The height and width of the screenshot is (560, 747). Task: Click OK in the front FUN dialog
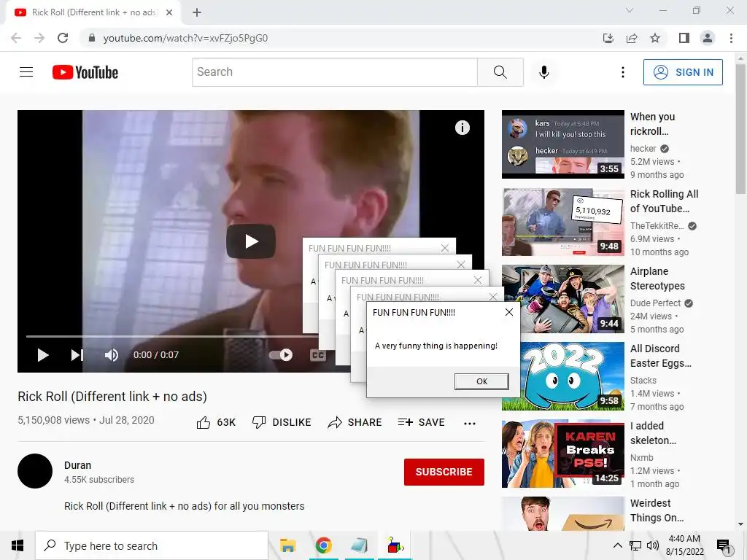coord(481,381)
